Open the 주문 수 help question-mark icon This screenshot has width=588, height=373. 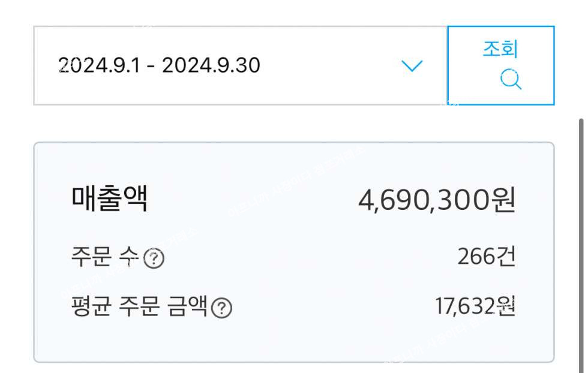pyautogui.click(x=154, y=258)
